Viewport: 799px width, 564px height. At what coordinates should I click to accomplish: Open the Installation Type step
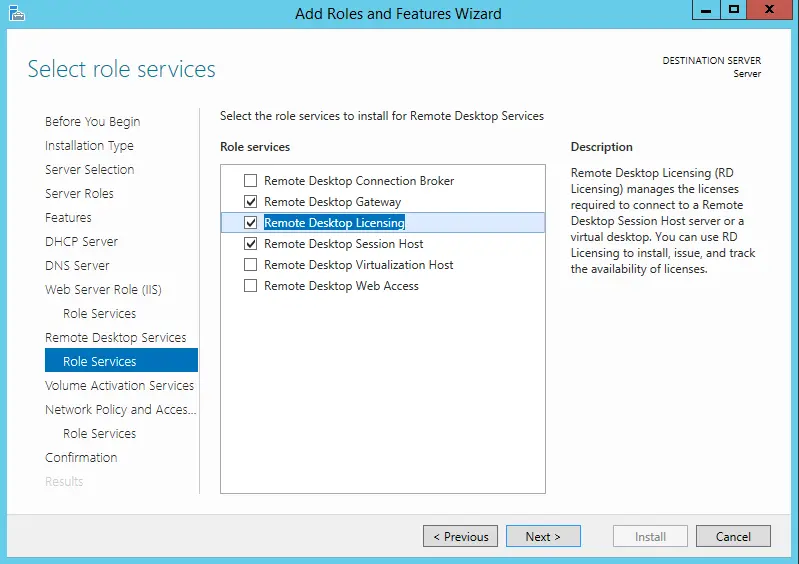pos(89,146)
